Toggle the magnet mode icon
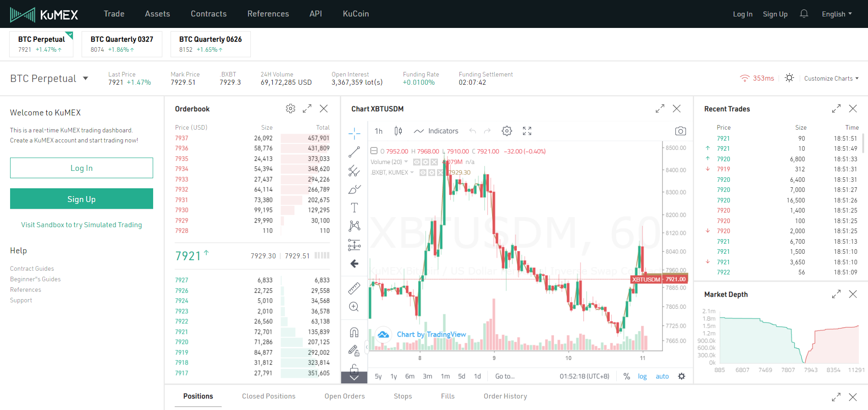868x410 pixels. click(354, 332)
